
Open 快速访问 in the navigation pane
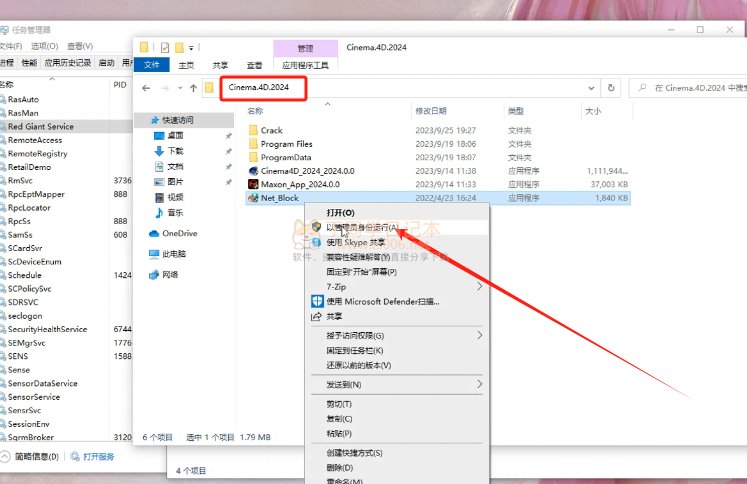tap(178, 120)
